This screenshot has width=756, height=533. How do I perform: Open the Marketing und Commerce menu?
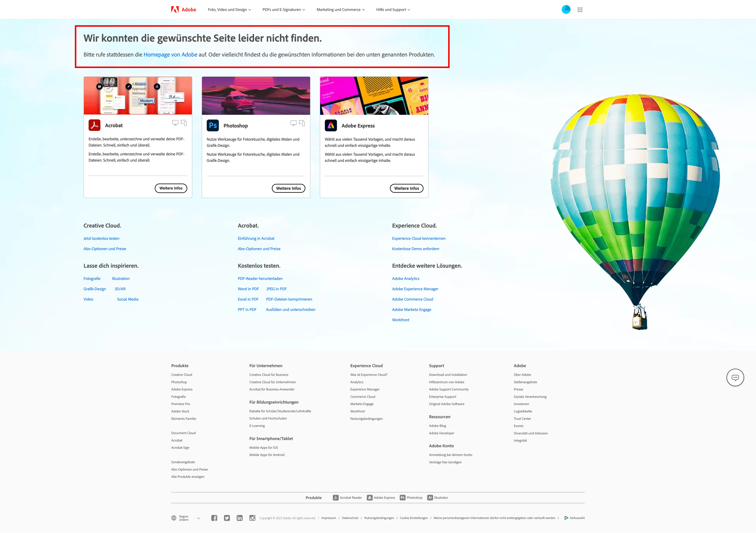[x=340, y=10]
